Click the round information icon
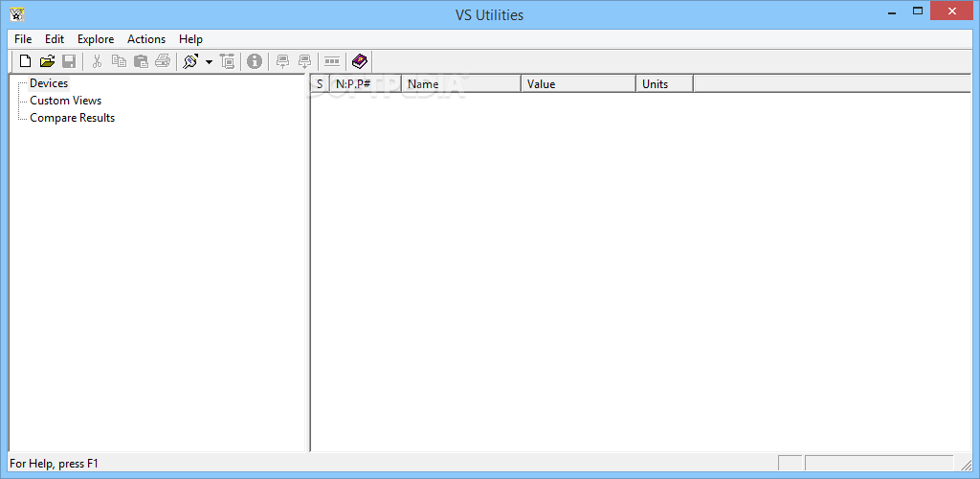The image size is (980, 479). pyautogui.click(x=255, y=61)
